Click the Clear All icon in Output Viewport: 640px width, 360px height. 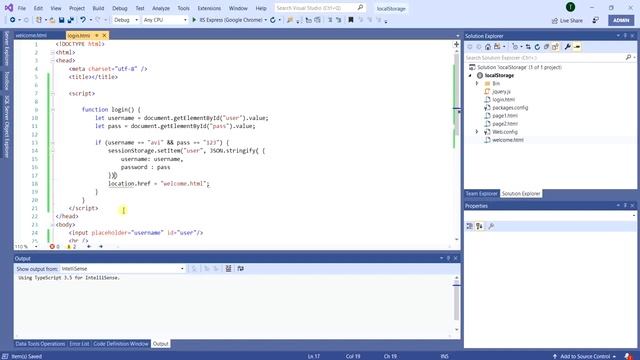coord(228,269)
